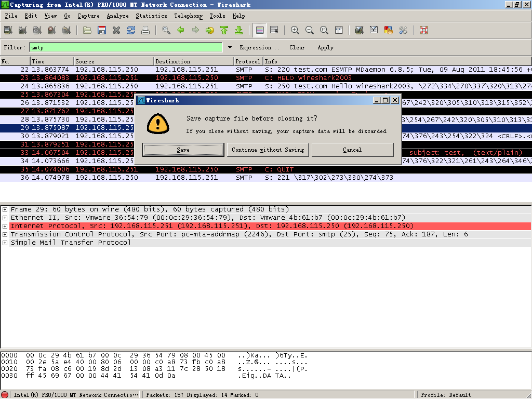Select packet 36 S: 221 row
Screen dimensions: 532x399
(266, 178)
